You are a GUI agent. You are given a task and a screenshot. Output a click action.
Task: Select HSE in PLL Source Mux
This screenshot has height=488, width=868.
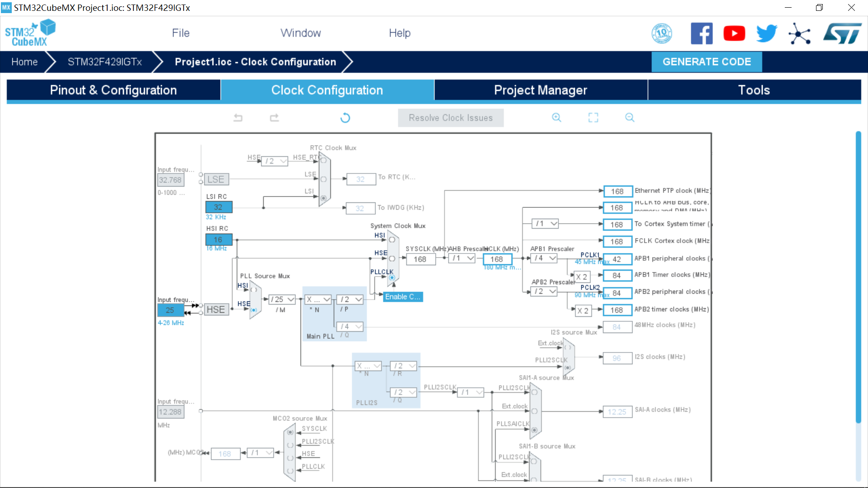pyautogui.click(x=254, y=310)
